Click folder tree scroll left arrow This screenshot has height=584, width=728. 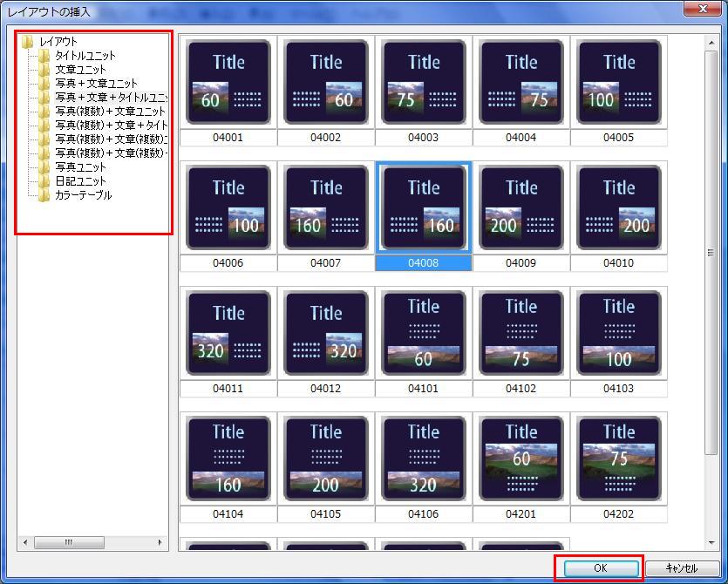(x=25, y=542)
